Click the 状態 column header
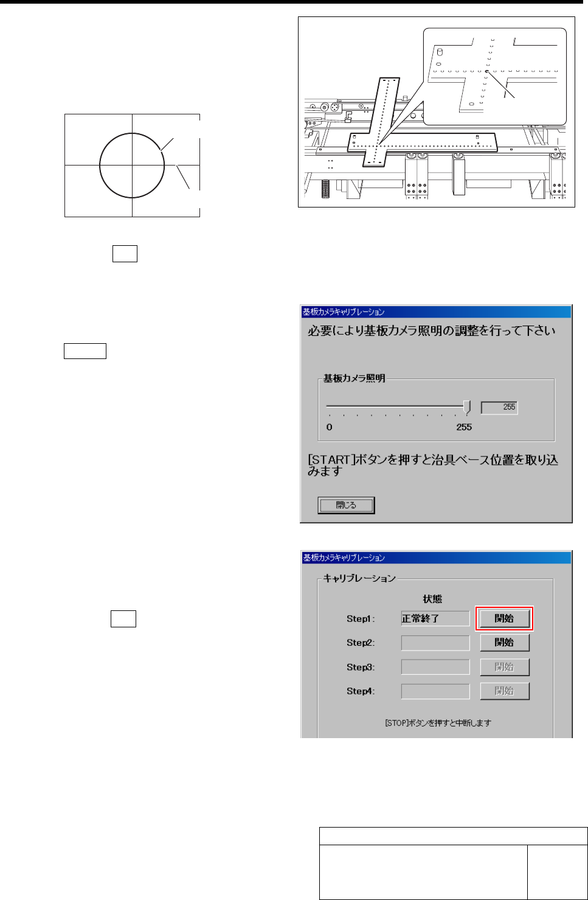 [432, 599]
